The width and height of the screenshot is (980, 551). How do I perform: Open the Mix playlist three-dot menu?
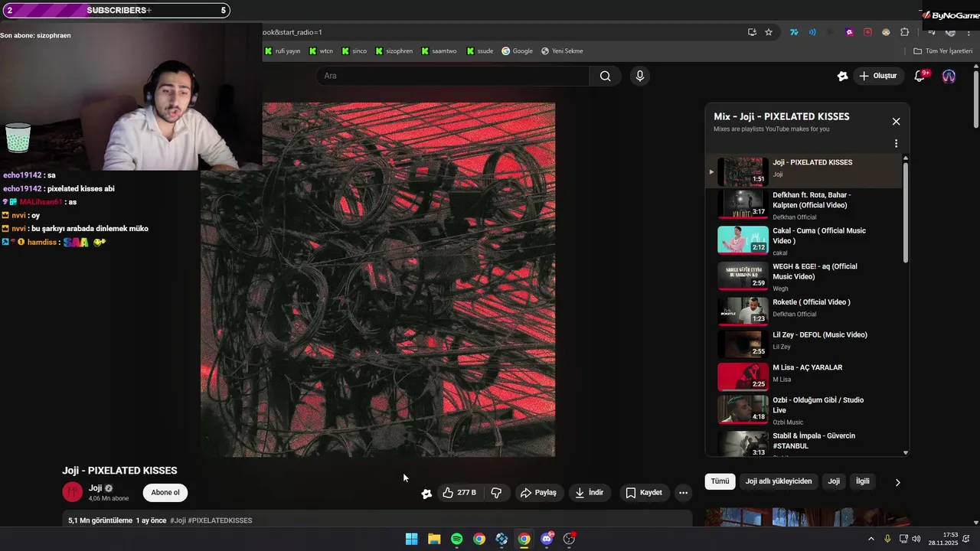tap(896, 143)
